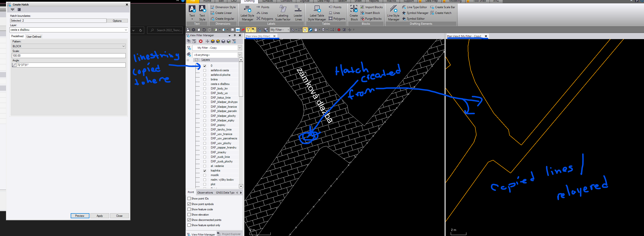Click into the hatch Scale field
Image resolution: width=644 pixels, height=236 pixels.
click(69, 56)
